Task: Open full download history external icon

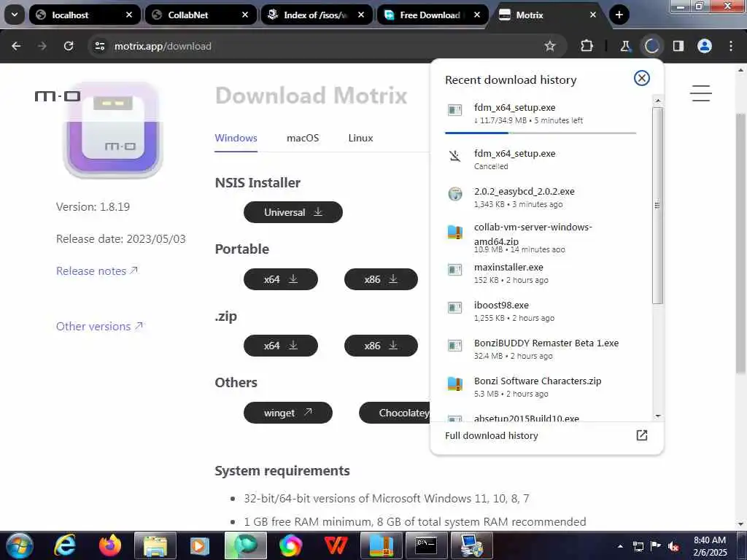Action: coord(641,435)
